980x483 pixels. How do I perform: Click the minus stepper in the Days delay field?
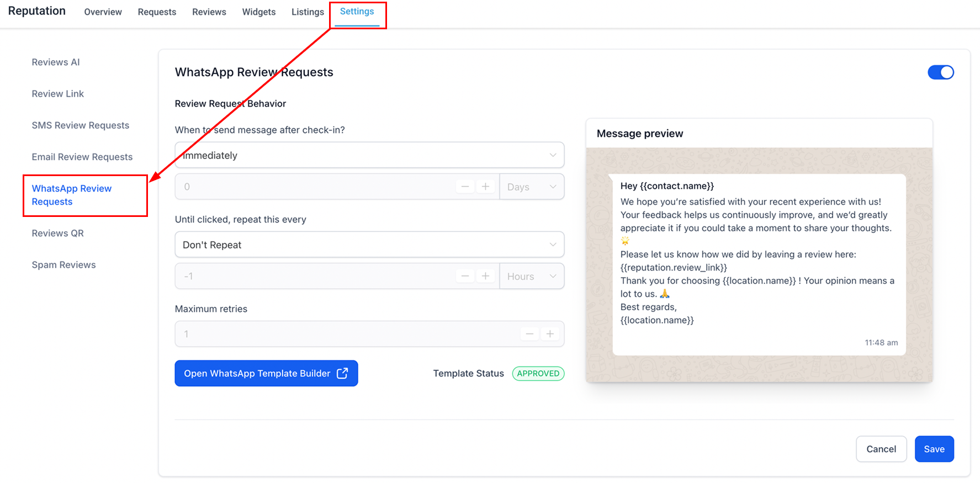[x=465, y=187]
